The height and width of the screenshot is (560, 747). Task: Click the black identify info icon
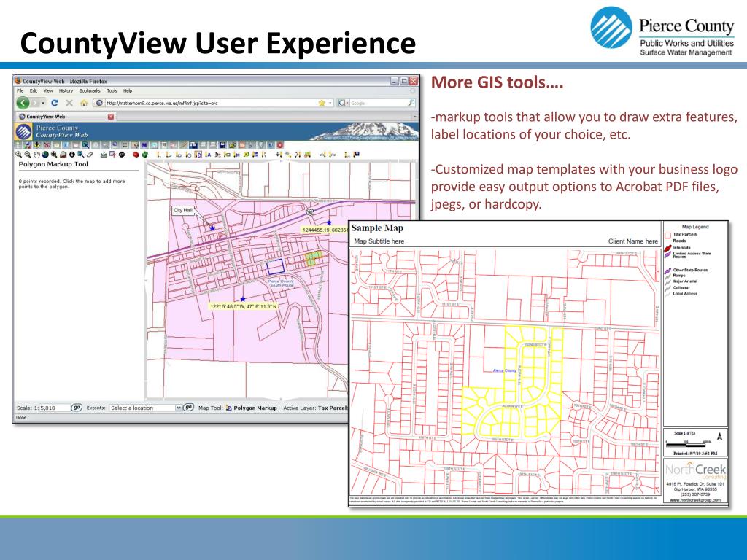(x=72, y=155)
